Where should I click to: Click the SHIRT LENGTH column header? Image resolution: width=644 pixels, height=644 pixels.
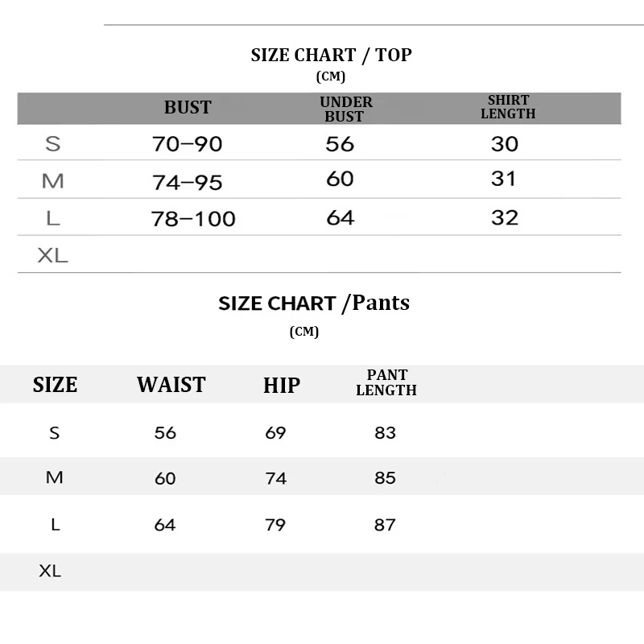click(x=508, y=107)
